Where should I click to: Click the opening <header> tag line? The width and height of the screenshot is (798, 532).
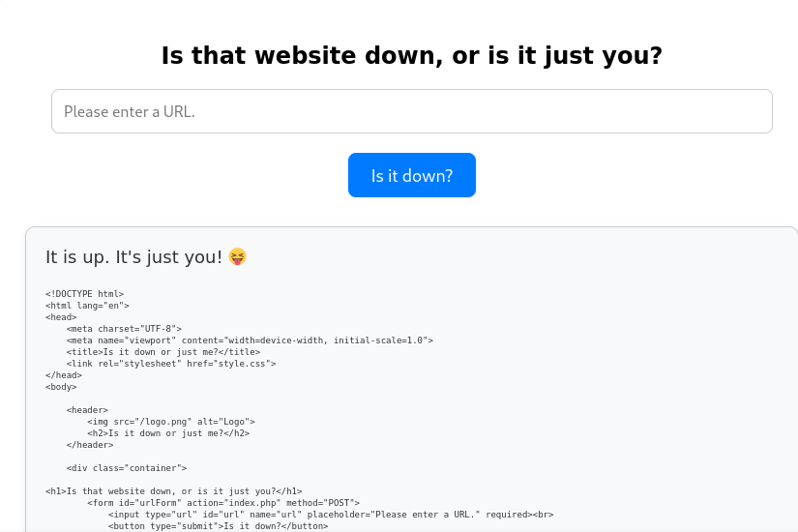(x=87, y=410)
